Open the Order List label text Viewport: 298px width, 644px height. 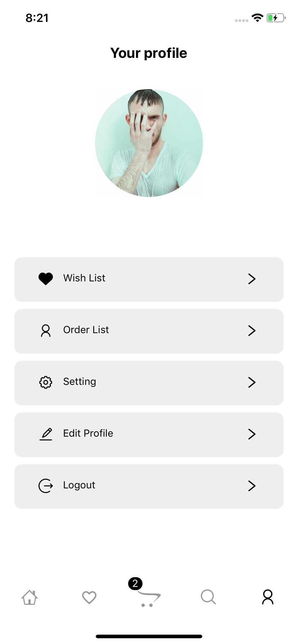pyautogui.click(x=86, y=330)
